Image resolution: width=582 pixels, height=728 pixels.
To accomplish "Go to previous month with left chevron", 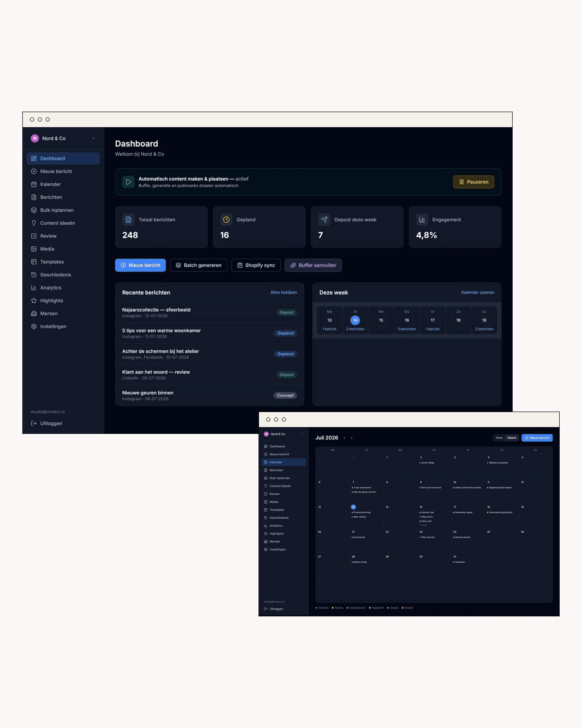I will point(345,438).
